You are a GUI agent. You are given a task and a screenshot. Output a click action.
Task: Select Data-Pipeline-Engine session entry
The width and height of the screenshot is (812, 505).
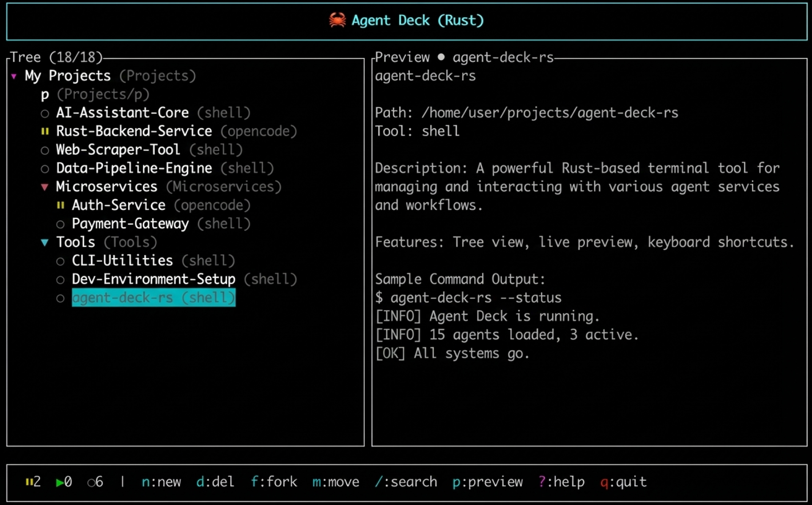click(134, 168)
